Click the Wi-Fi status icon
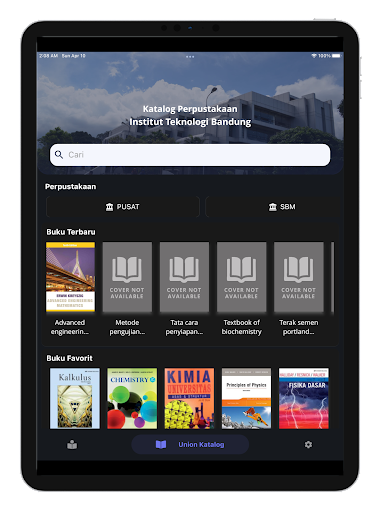 (314, 56)
